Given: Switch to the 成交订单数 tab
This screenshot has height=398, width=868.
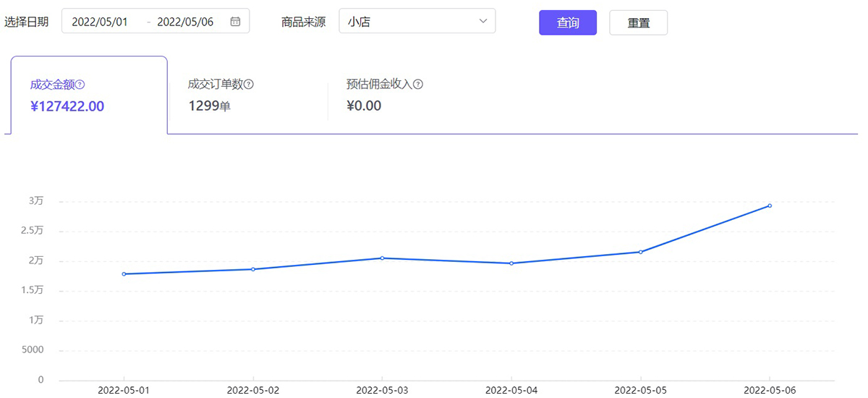Looking at the screenshot, I should 247,95.
